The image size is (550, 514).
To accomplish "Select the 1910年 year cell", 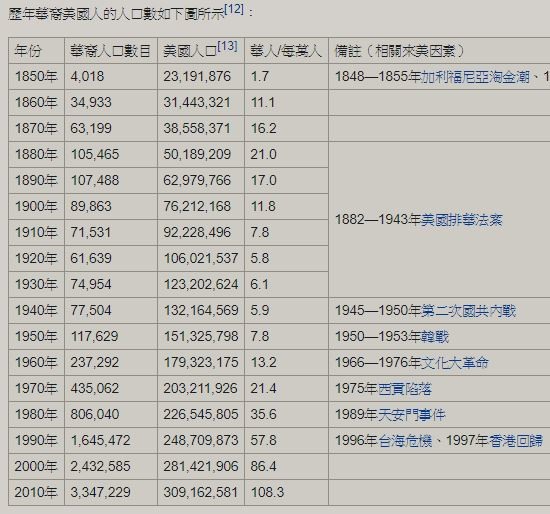I will [x=36, y=232].
